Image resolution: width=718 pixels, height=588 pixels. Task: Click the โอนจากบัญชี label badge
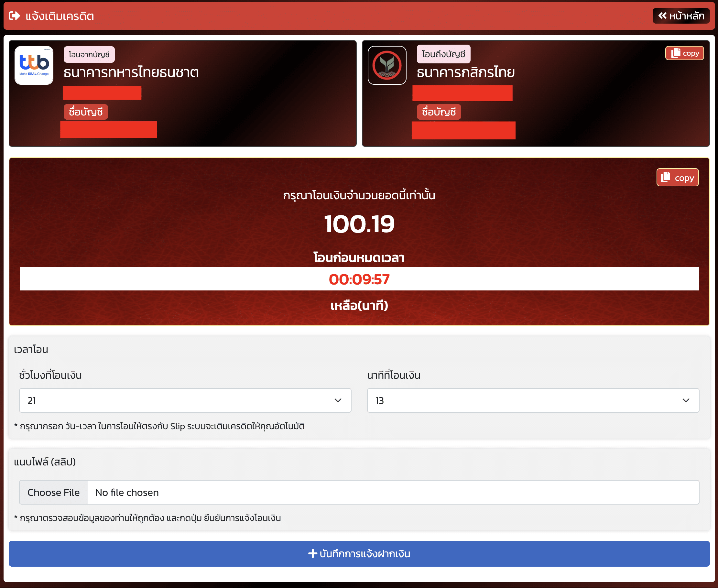click(x=89, y=55)
